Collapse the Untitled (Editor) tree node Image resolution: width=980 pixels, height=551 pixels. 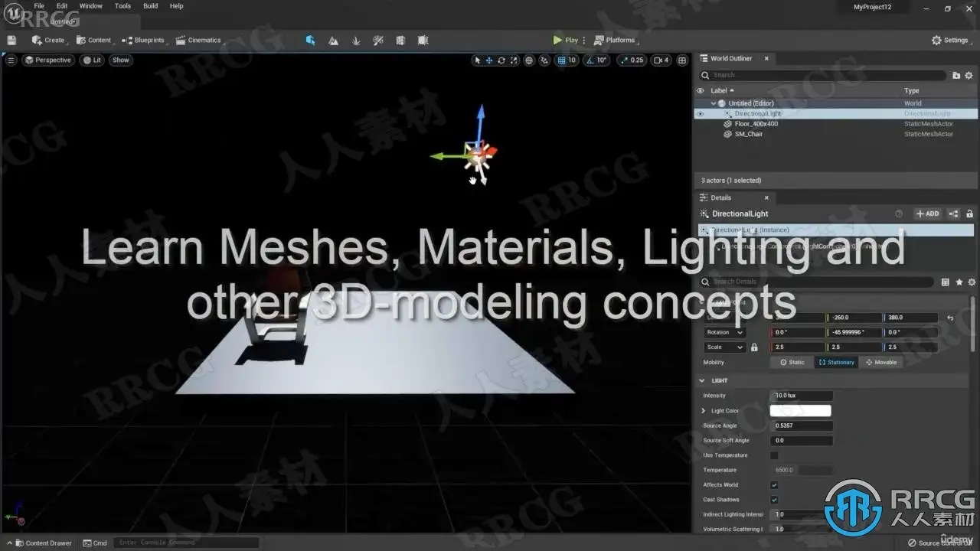(714, 103)
